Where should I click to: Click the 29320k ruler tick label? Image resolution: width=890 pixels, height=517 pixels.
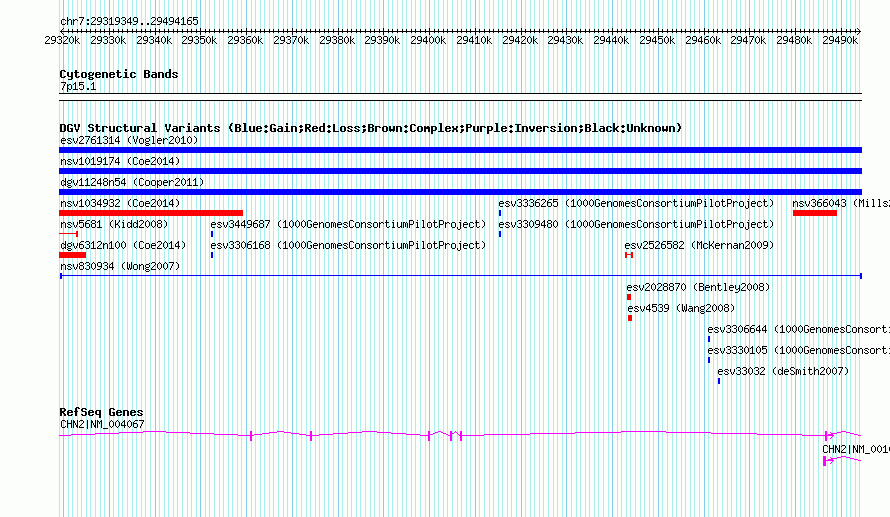[x=62, y=40]
